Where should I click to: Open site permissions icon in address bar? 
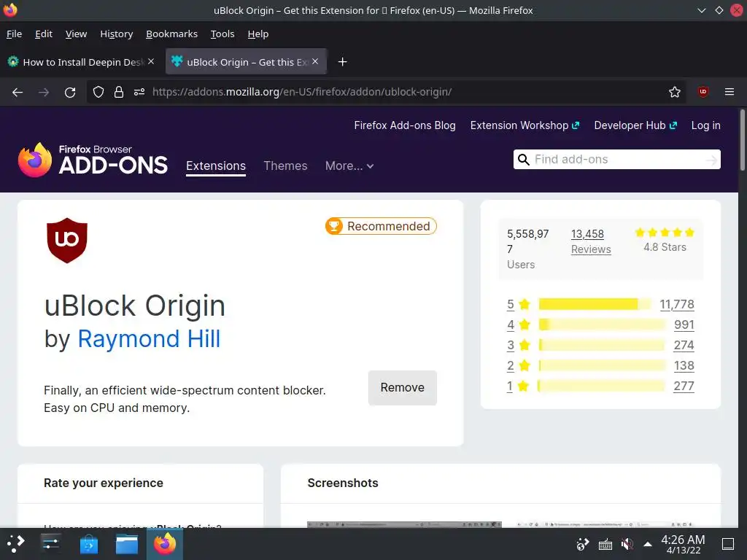[139, 92]
